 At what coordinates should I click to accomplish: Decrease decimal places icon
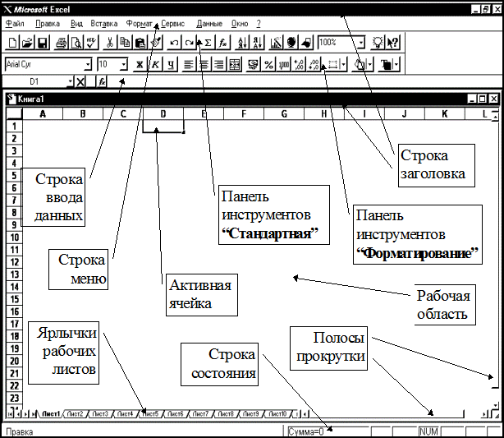click(314, 64)
